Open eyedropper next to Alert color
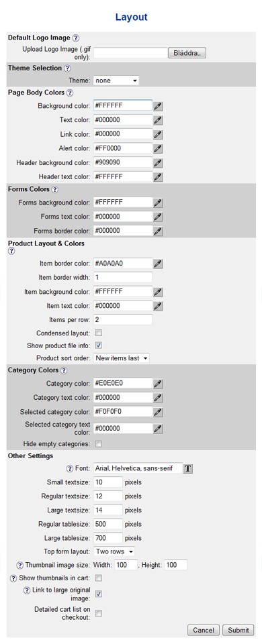 tap(158, 148)
